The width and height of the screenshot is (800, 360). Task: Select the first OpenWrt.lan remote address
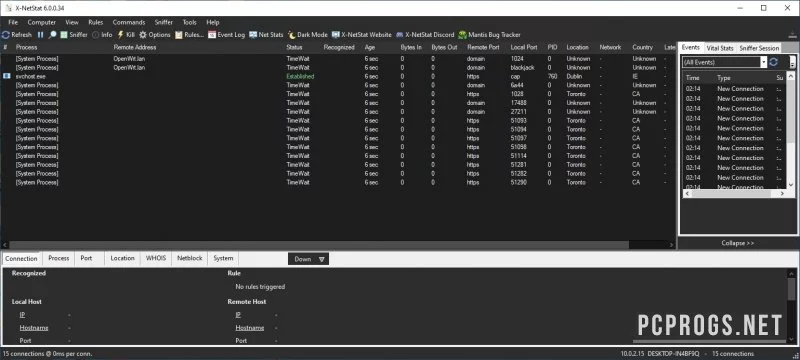129,59
